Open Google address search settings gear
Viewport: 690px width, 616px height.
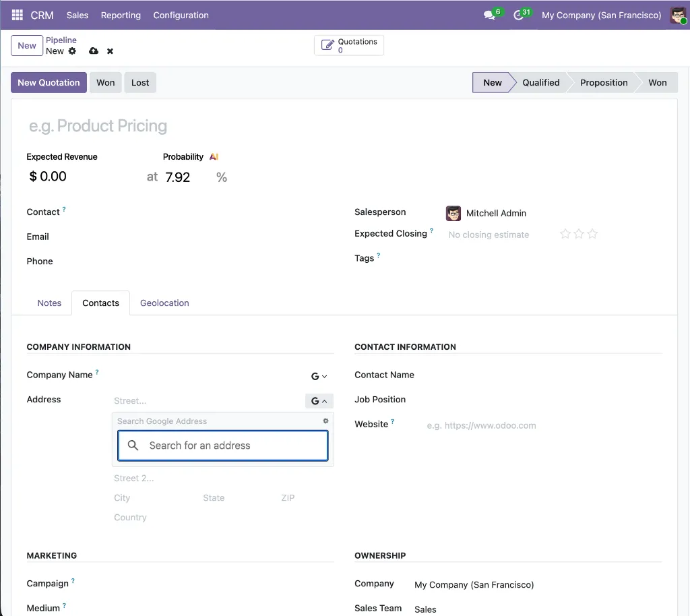point(325,421)
